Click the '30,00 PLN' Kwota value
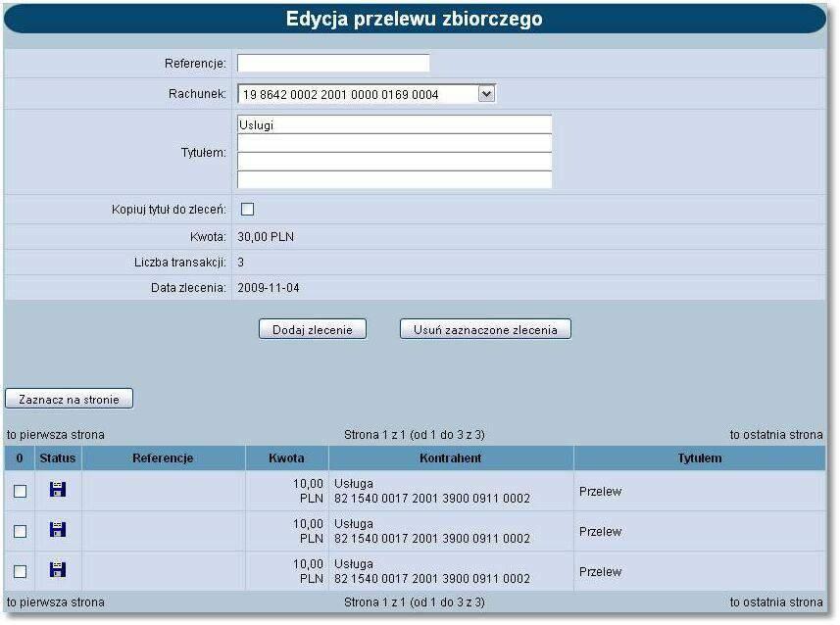The height and width of the screenshot is (625, 840). [266, 237]
